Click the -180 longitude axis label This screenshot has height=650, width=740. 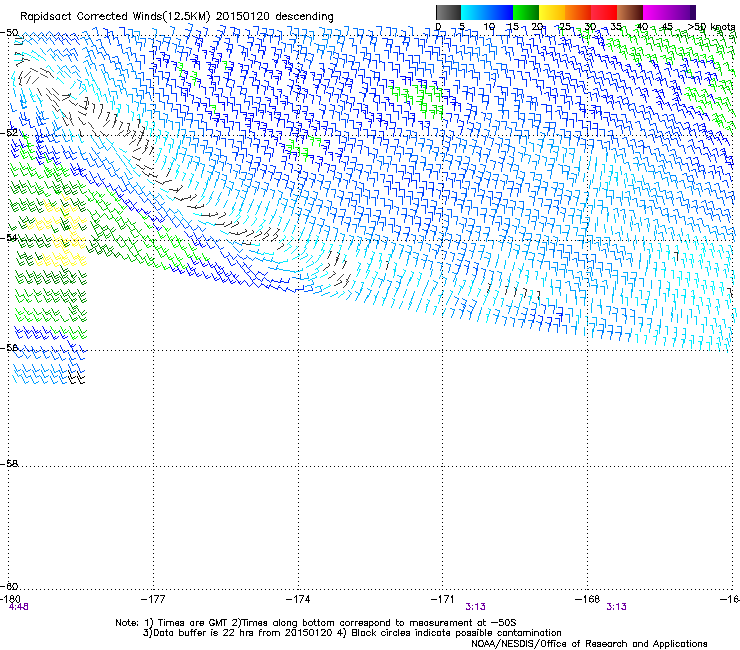pos(10,599)
